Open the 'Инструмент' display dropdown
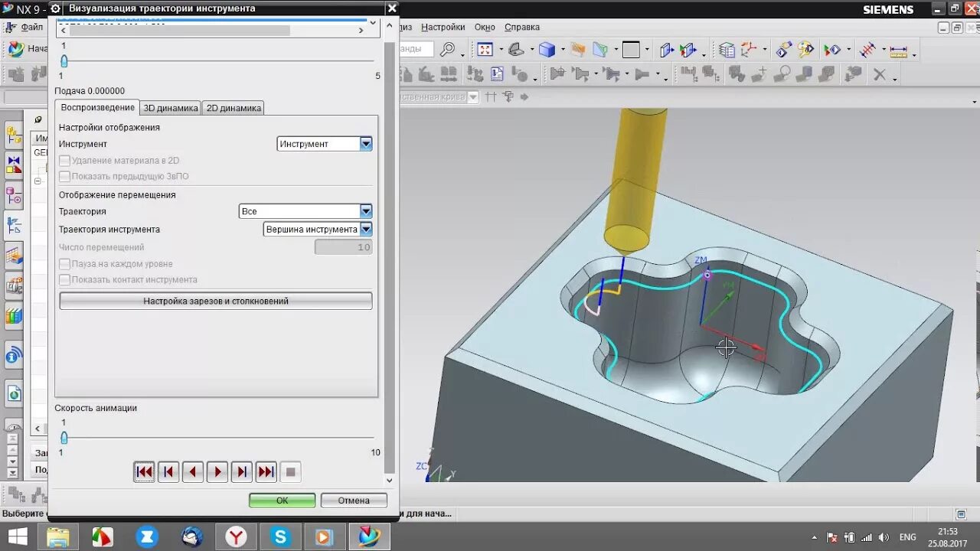 tap(365, 144)
